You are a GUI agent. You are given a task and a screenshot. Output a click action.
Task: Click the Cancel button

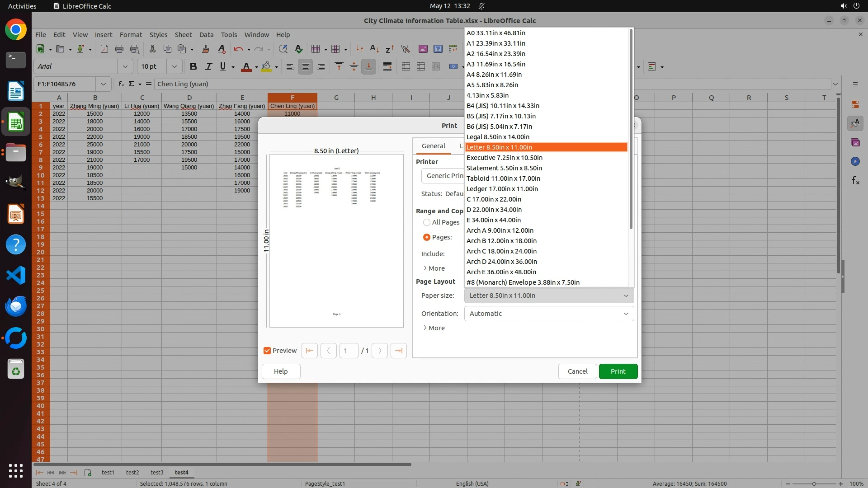pos(577,371)
